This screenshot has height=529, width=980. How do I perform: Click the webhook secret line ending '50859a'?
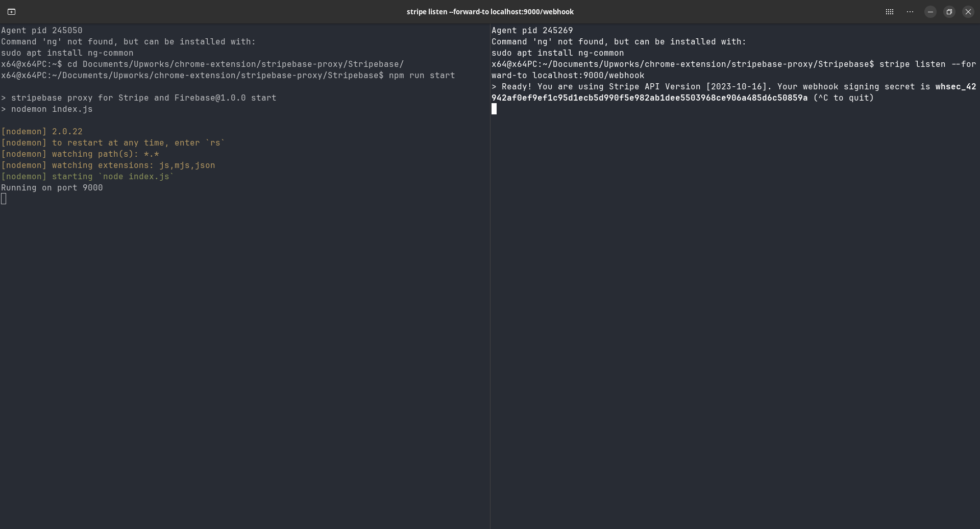683,98
